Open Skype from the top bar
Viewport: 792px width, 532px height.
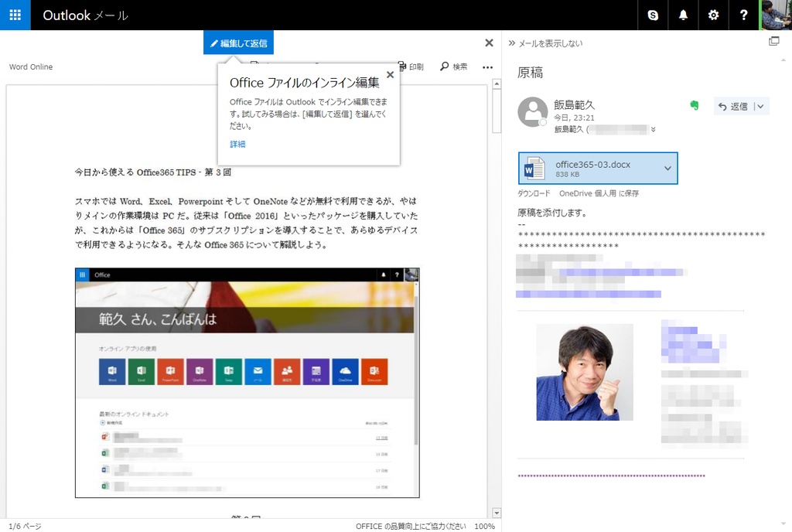[653, 15]
